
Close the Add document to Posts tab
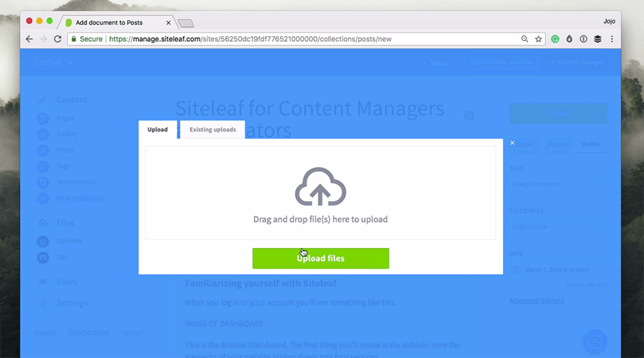tap(168, 23)
